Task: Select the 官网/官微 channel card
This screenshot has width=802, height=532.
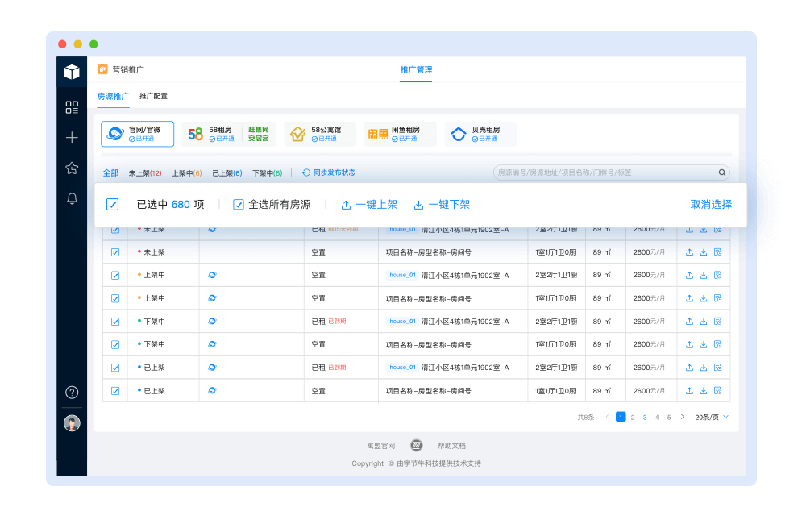Action: 137,134
